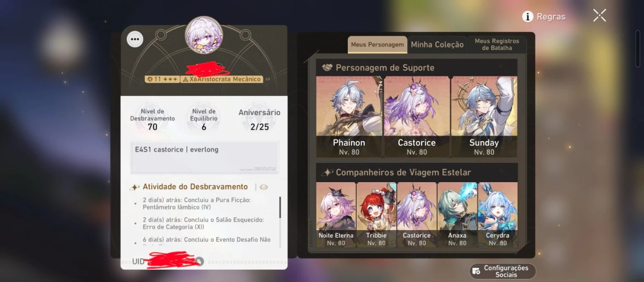Click the X6 Aristocrata Mecânico title badge
Viewport: 644px width, 282px height.
pos(222,79)
